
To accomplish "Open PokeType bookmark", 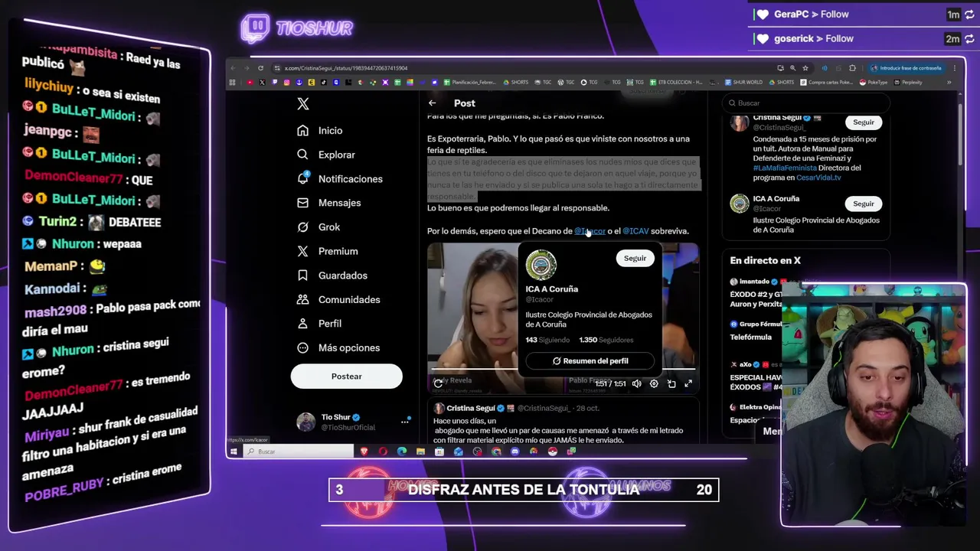I will (874, 83).
